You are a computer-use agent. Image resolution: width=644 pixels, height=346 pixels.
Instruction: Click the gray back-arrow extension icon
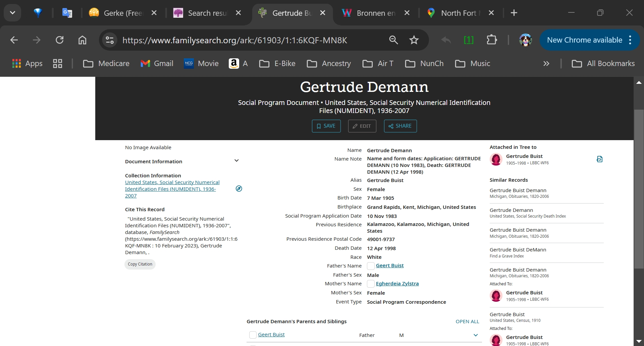(x=446, y=40)
